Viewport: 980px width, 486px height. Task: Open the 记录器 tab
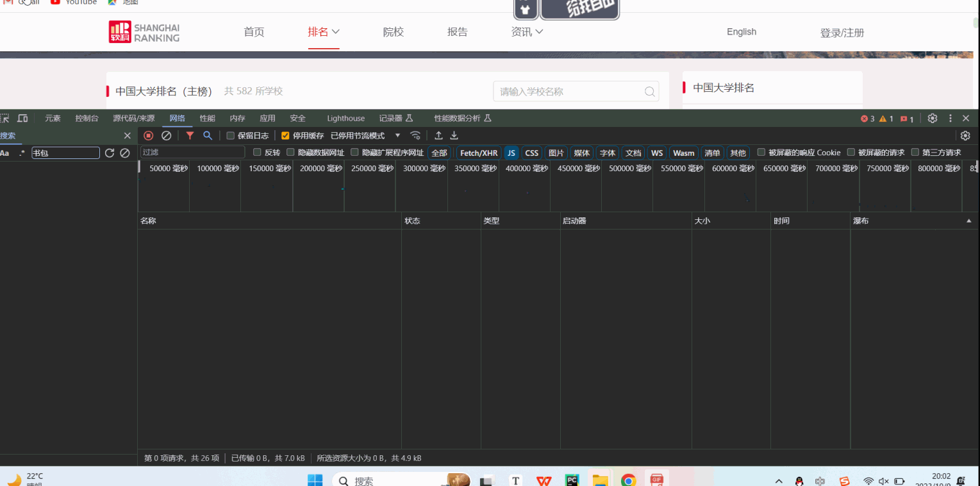[x=395, y=119]
